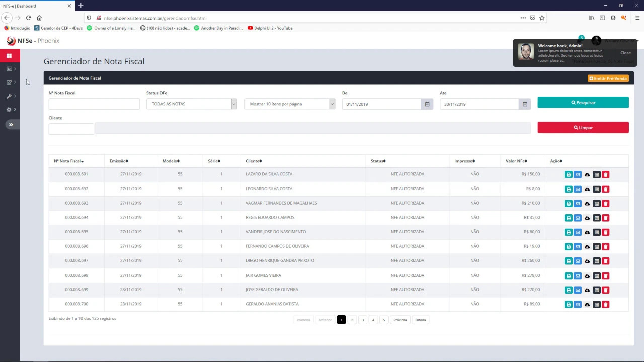
Task: Click invoice number 000.008.700
Action: (76, 304)
